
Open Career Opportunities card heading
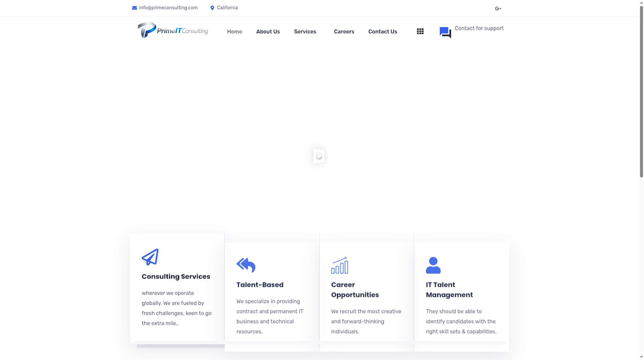pos(355,290)
